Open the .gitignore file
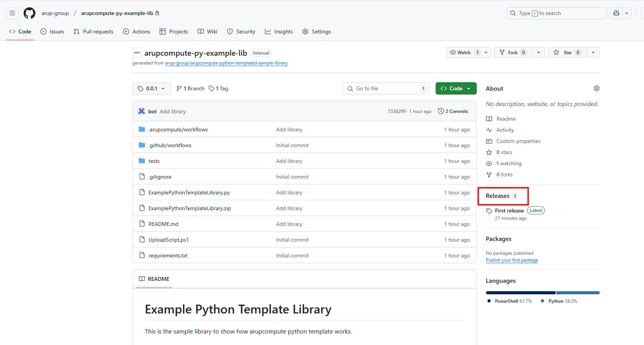 (160, 177)
